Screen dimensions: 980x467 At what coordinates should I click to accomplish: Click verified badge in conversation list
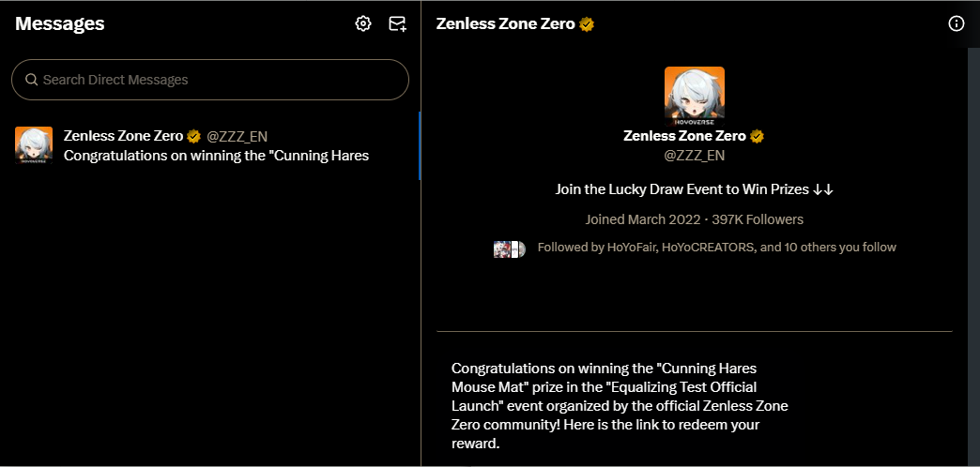pos(194,136)
